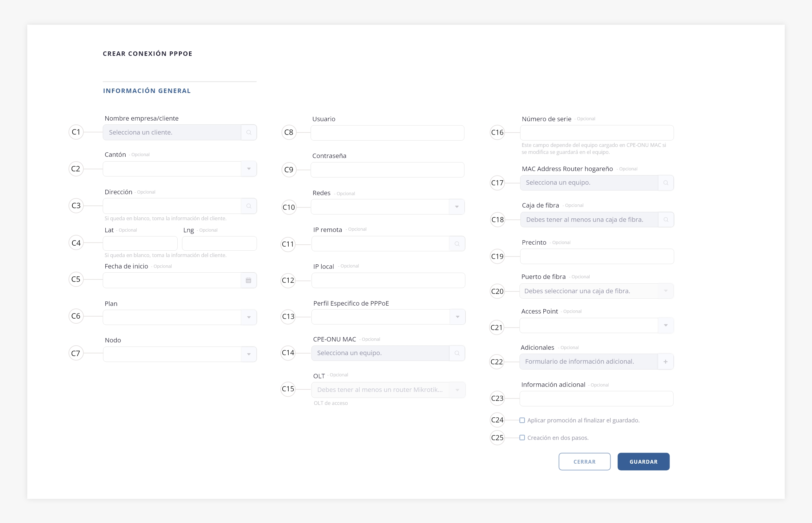Focus the Contraseña input field
The width and height of the screenshot is (812, 523).
click(x=388, y=170)
